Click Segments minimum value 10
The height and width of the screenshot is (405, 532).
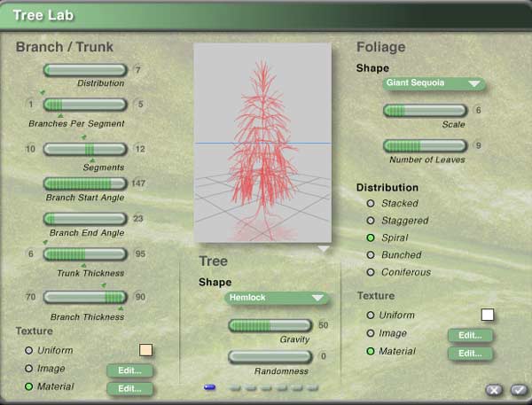30,149
